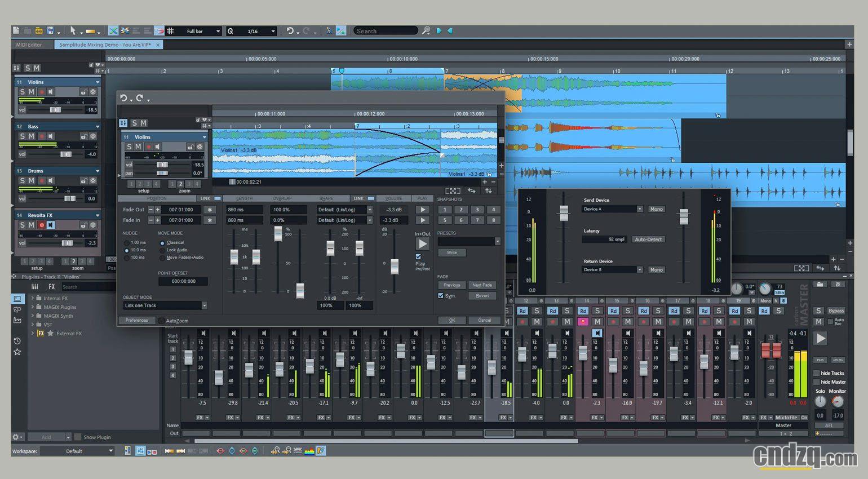868x479 pixels.
Task: Select External FX in plug-in tree
Action: pos(69,334)
